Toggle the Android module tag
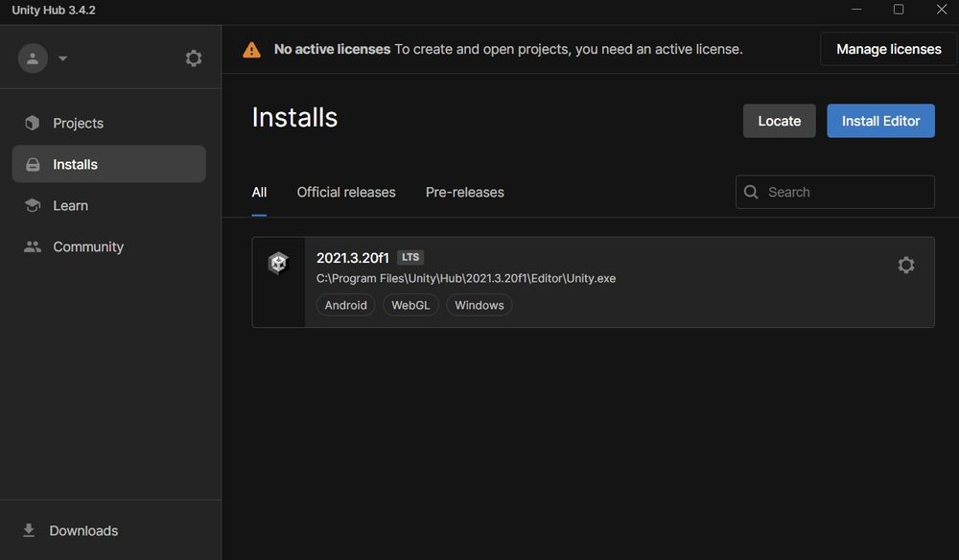 click(344, 304)
